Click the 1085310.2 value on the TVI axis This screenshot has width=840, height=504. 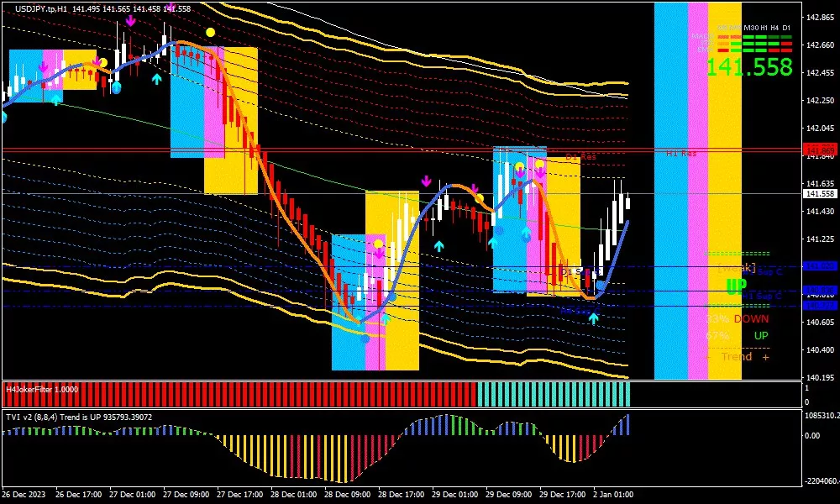821,415
